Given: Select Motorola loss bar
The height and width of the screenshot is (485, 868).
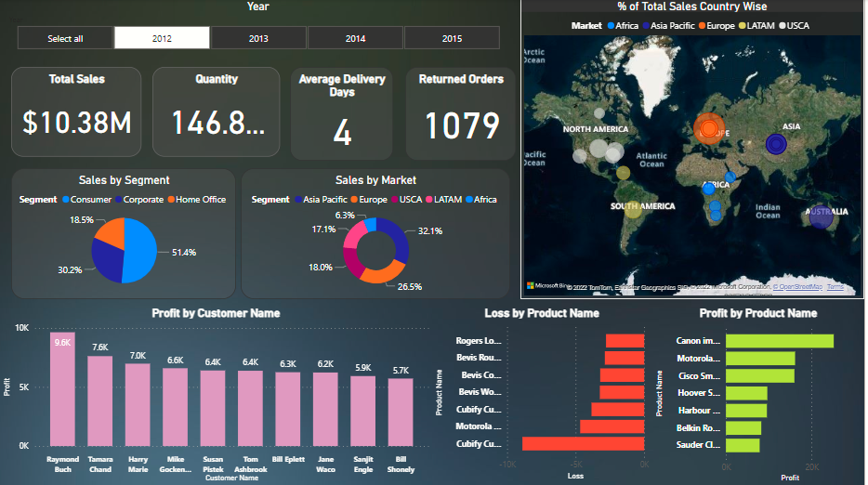Looking at the screenshot, I should click(612, 426).
